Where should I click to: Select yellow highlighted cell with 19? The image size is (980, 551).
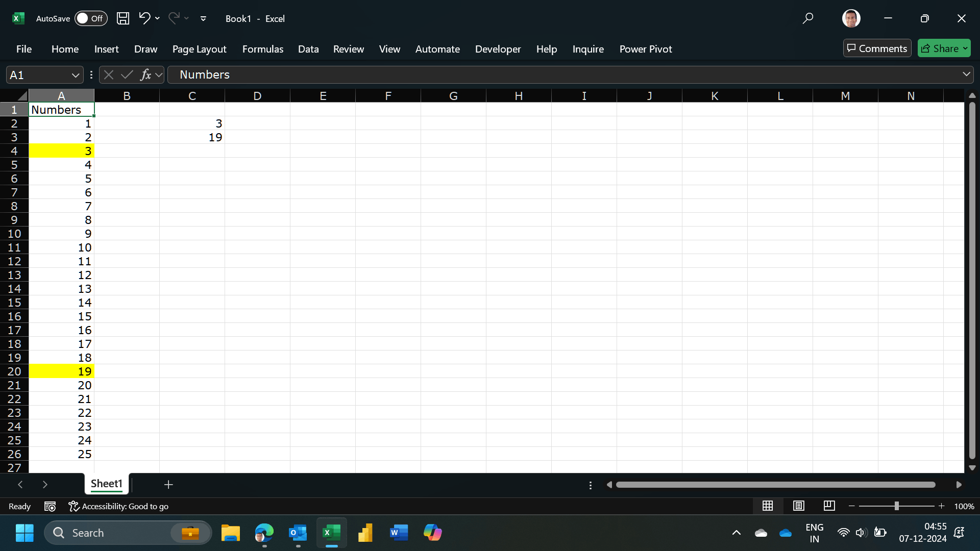62,371
